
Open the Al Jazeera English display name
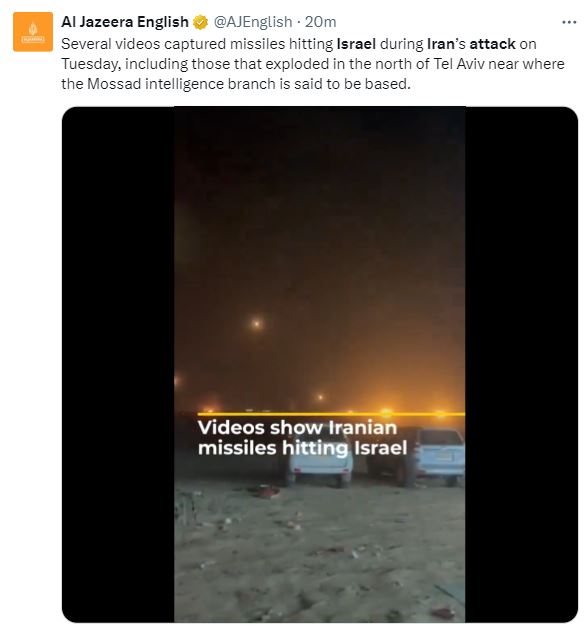(125, 22)
